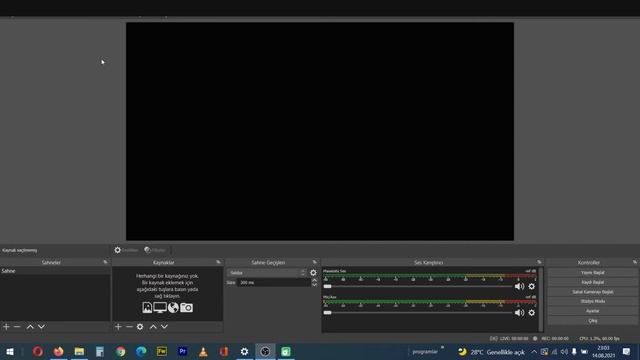Open source properties gear in Kaynaklar toolbar

(x=140, y=327)
